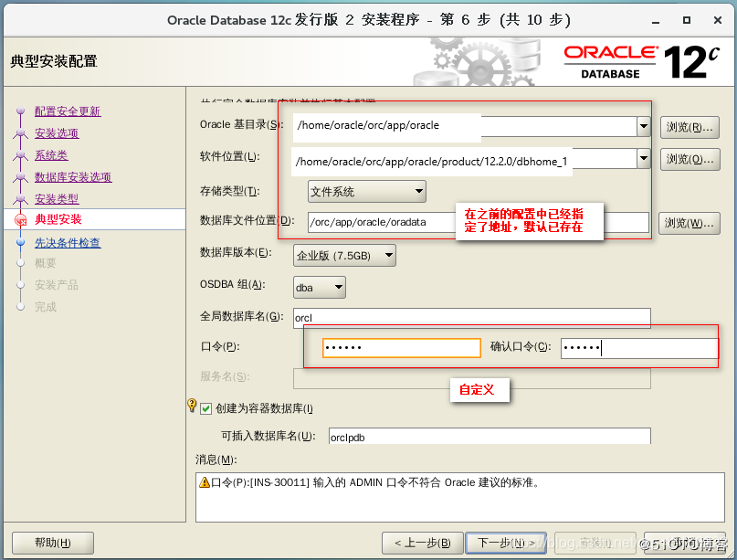737x560 pixels.
Task: Click the 配置安全更新 purple step marker
Action: (x=20, y=111)
